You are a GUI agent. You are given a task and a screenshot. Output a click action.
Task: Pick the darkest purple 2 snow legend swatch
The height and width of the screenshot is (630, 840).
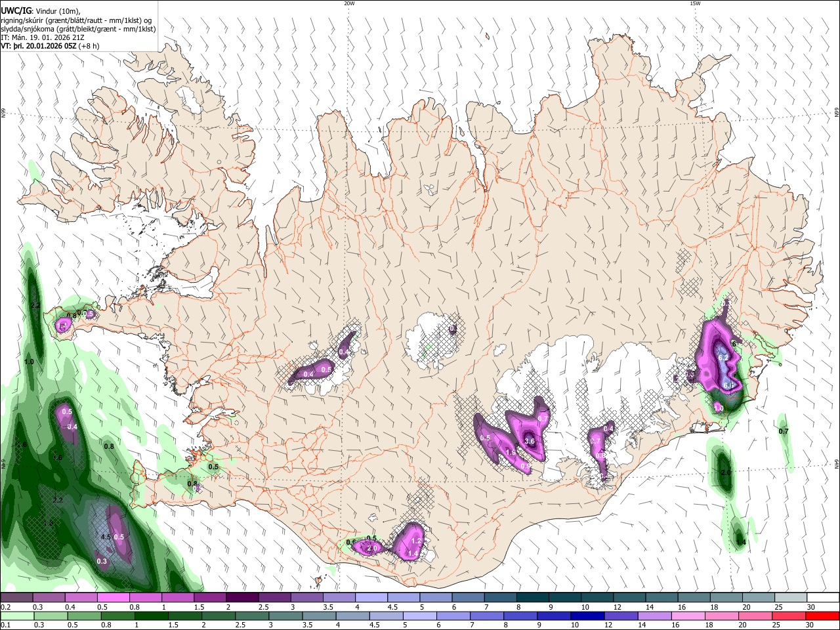(242, 598)
